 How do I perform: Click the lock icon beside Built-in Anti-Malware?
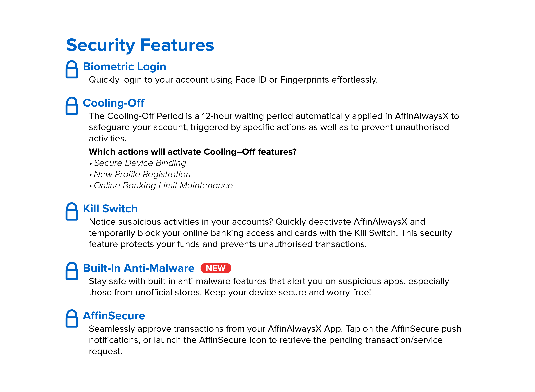72,271
